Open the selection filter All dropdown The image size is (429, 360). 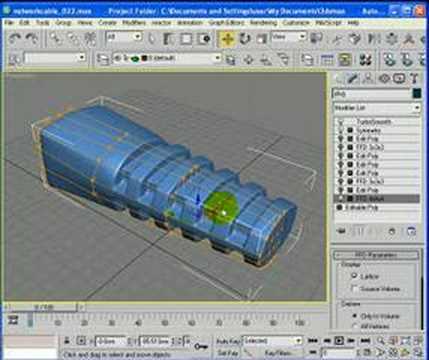[124, 37]
